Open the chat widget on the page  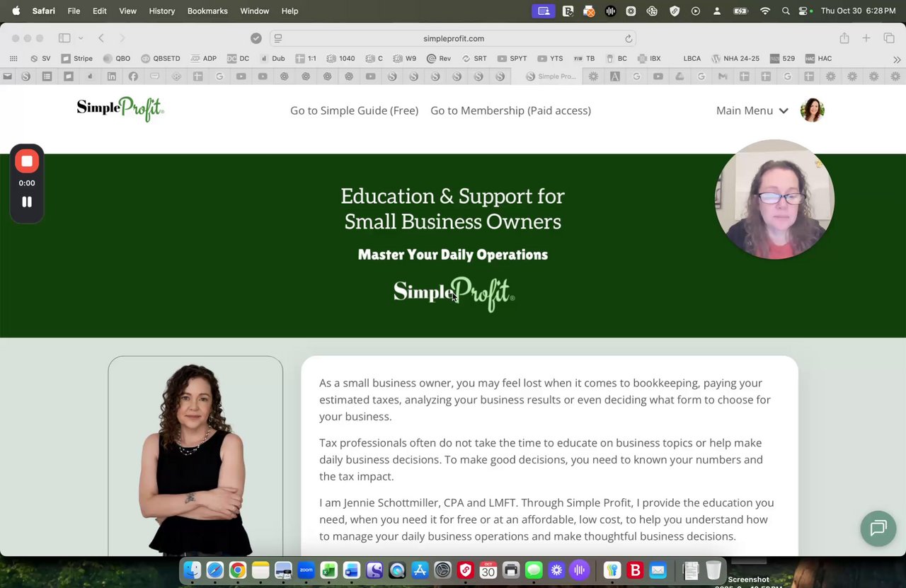(878, 528)
